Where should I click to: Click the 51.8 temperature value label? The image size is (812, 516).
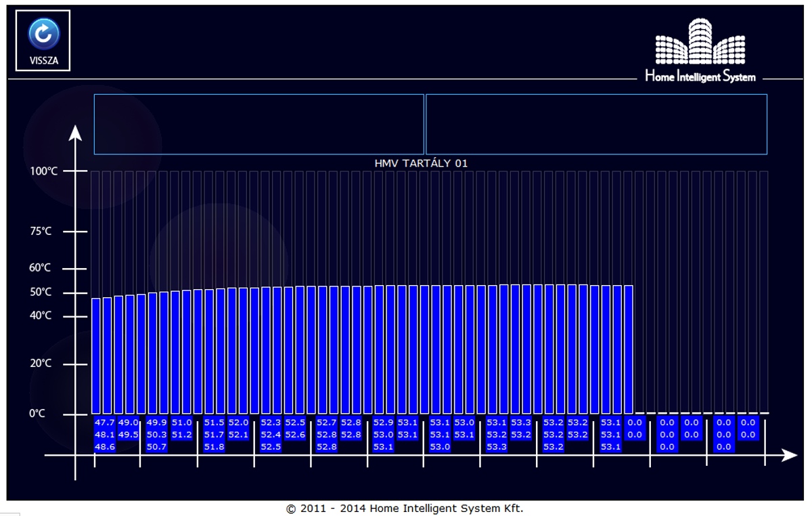214,447
